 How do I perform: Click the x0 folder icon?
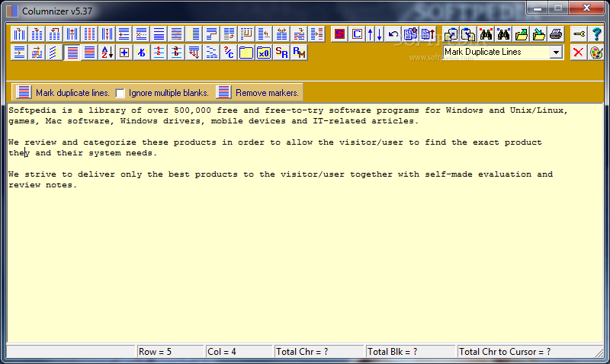click(264, 53)
